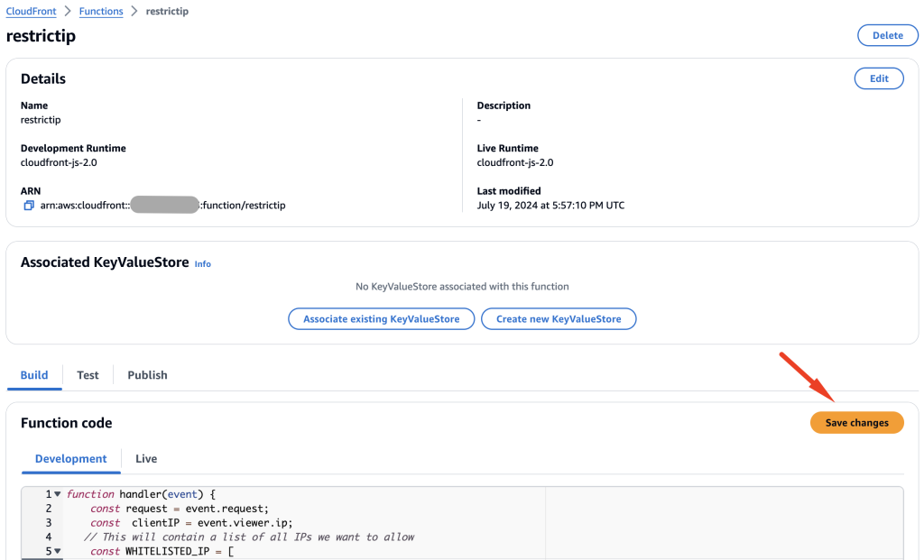Screen dimensions: 924x560
Task: Copy the function ARN with copy icon
Action: (28, 205)
